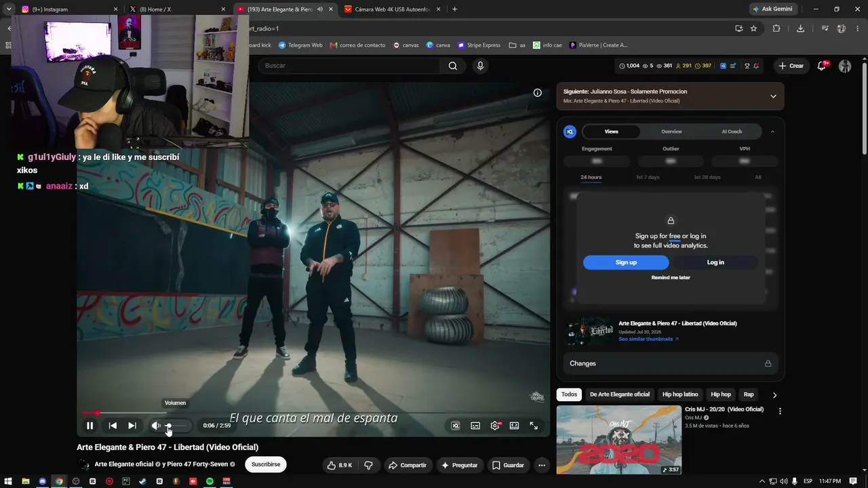Bookmark this page with the star

[x=753, y=28]
